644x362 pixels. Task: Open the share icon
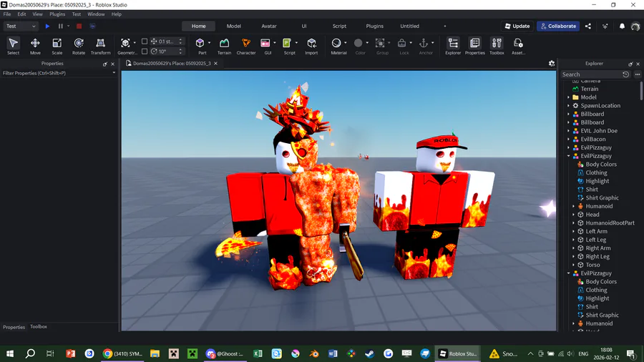pyautogui.click(x=588, y=26)
